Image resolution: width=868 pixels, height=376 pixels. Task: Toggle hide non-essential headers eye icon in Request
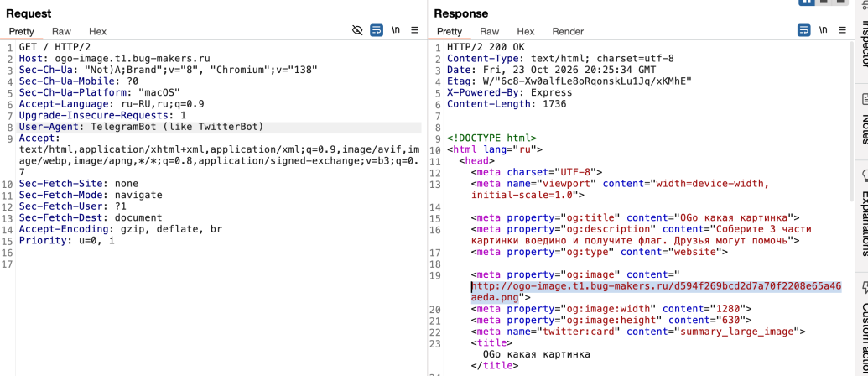pos(357,30)
